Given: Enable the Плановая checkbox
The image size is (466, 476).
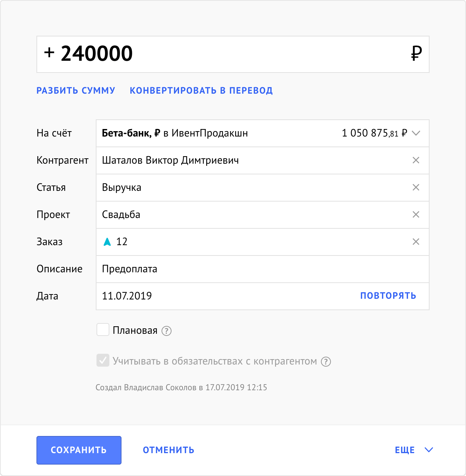Looking at the screenshot, I should click(103, 329).
